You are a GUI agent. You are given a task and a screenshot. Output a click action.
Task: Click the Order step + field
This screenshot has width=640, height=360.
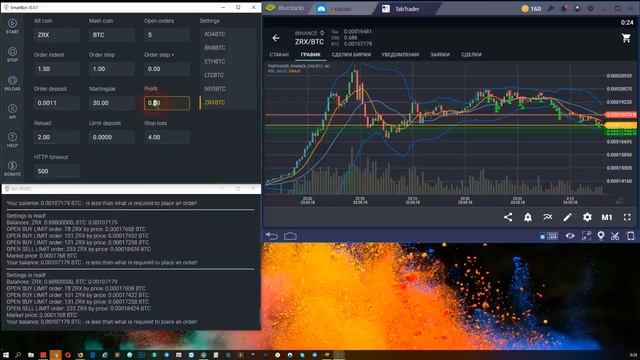click(167, 69)
